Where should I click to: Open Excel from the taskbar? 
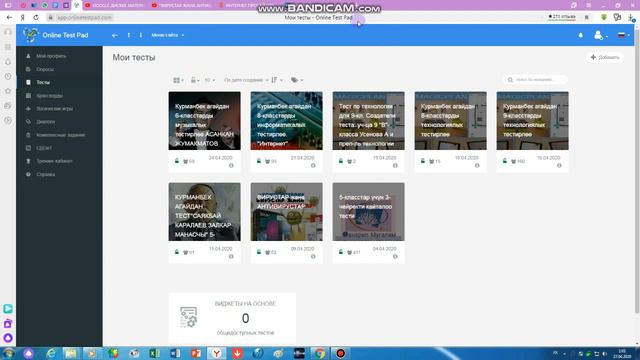tap(154, 353)
